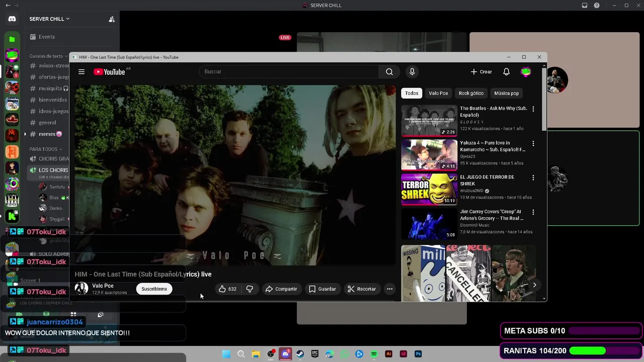This screenshot has height=362, width=644.
Task: Open the YouTube hamburger guide menu
Action: (x=82, y=72)
